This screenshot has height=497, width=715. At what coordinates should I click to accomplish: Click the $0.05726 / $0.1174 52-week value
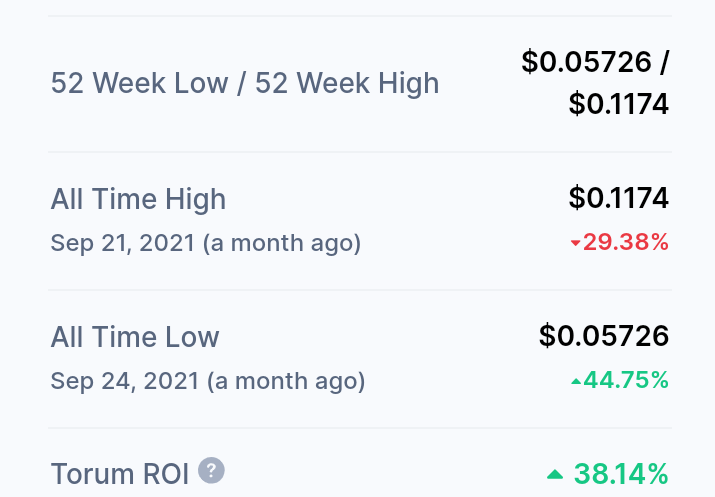click(x=596, y=83)
